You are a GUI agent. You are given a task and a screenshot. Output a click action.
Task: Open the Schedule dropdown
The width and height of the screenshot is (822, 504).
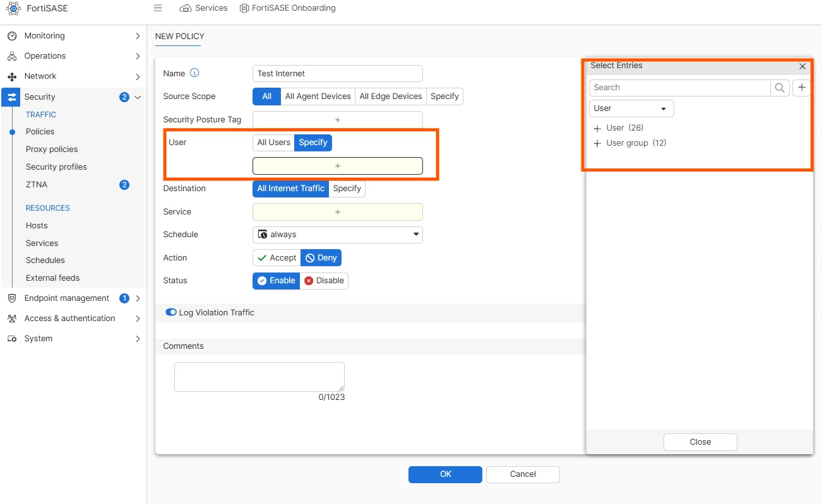click(x=338, y=235)
